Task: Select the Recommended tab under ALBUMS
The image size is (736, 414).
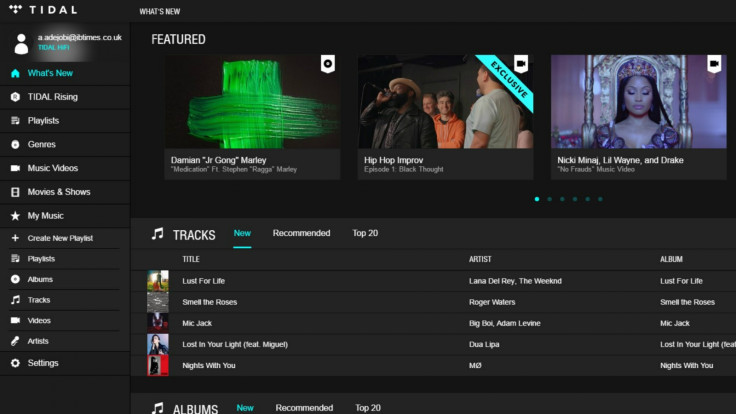Action: click(x=304, y=408)
